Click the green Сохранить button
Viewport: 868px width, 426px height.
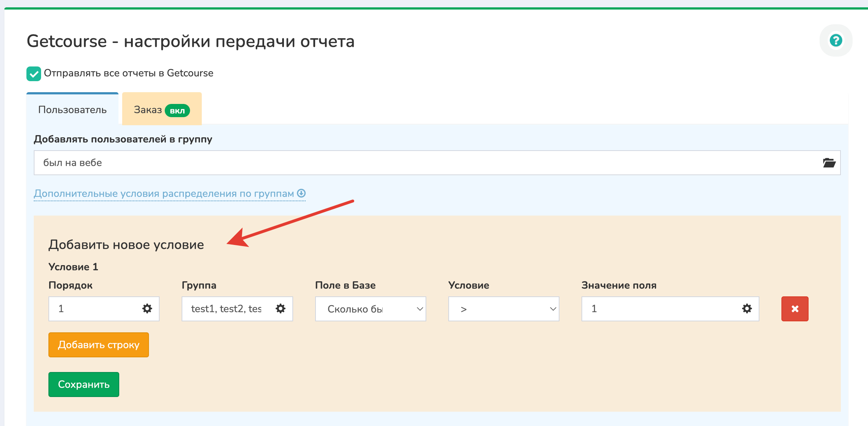(x=84, y=385)
